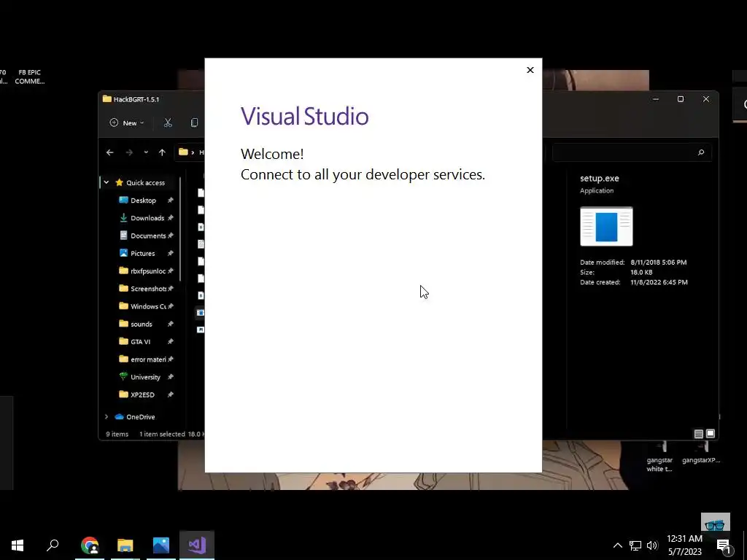Viewport: 747px width, 560px height.
Task: Select the error materi pinned folder
Action: (147, 359)
